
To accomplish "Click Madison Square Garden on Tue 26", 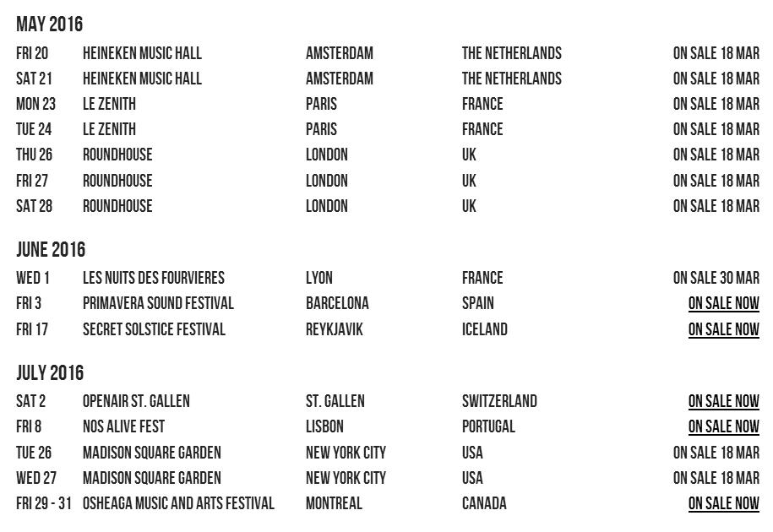I will 151,453.
